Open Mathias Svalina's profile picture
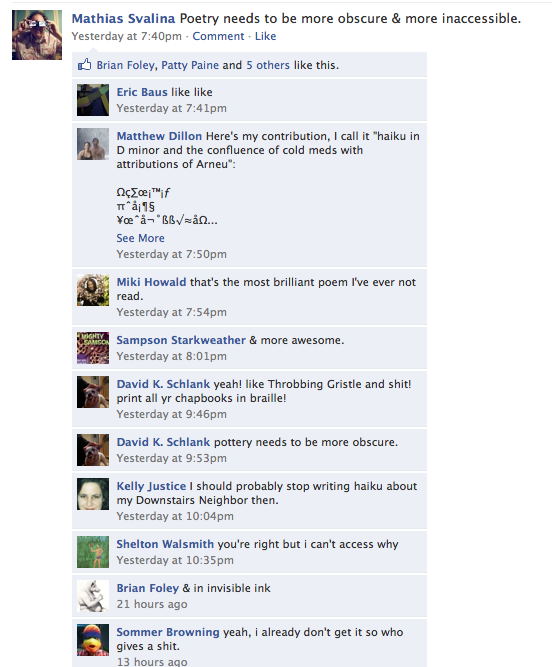Viewport: 556px width, 667px height. 37,35
